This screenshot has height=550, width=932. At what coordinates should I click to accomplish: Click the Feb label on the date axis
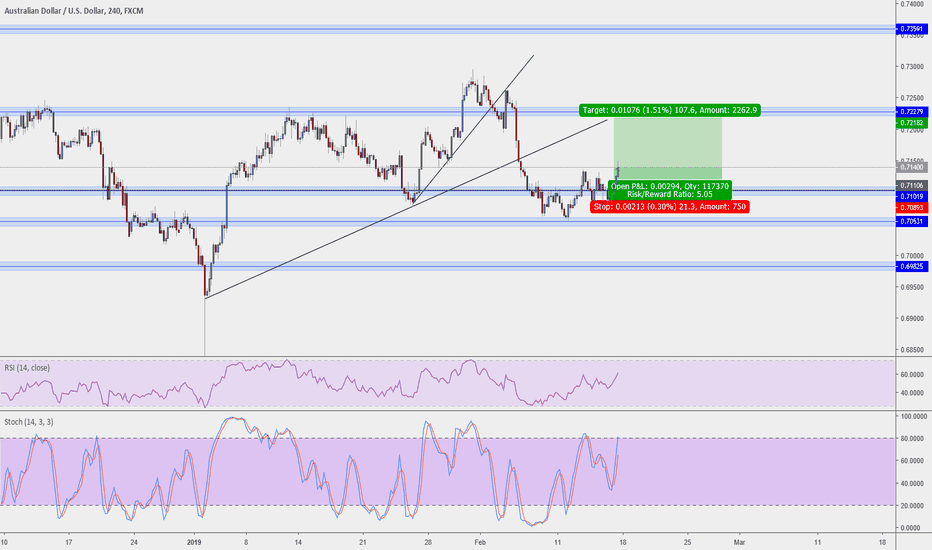click(480, 542)
